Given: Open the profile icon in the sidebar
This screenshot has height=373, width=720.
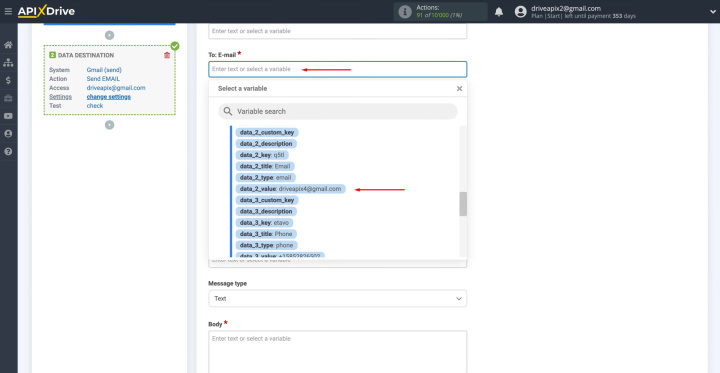Looking at the screenshot, I should coord(8,134).
